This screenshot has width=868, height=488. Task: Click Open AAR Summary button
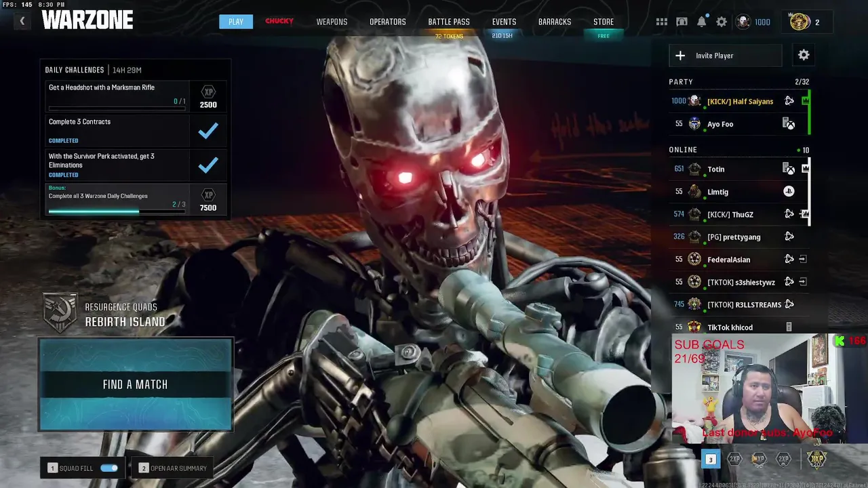tap(173, 468)
